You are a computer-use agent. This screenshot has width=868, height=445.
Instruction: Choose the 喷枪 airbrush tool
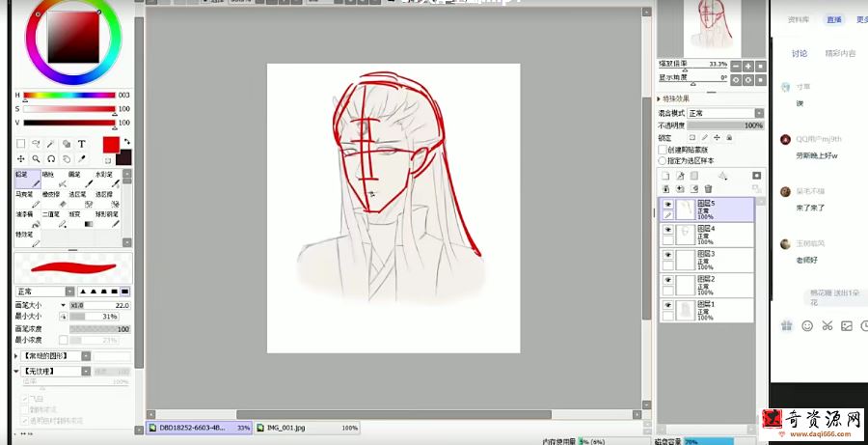point(54,179)
